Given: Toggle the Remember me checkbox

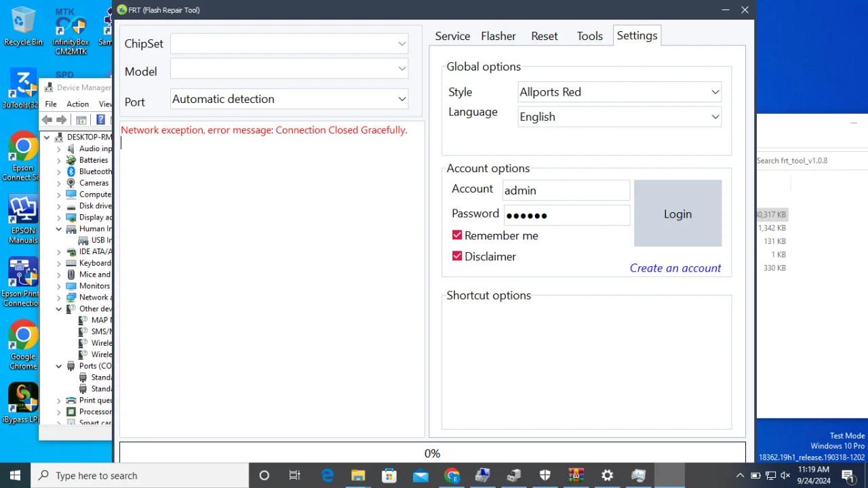Looking at the screenshot, I should click(457, 235).
